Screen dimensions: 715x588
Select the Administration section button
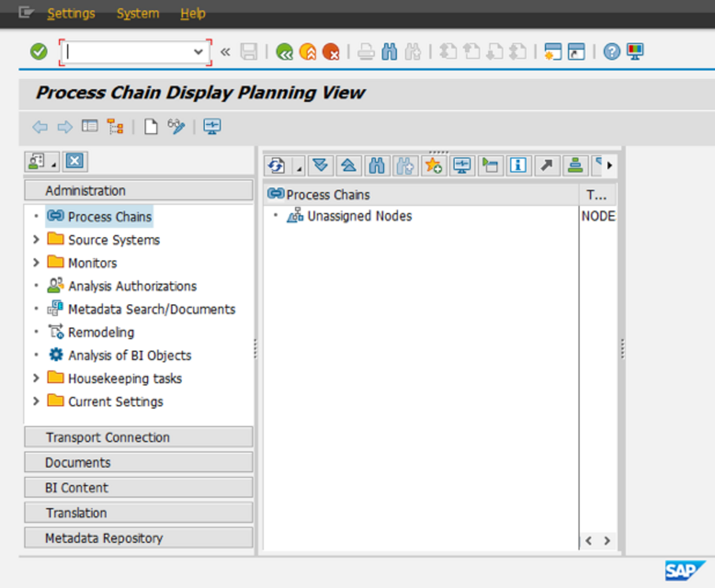[x=139, y=191]
